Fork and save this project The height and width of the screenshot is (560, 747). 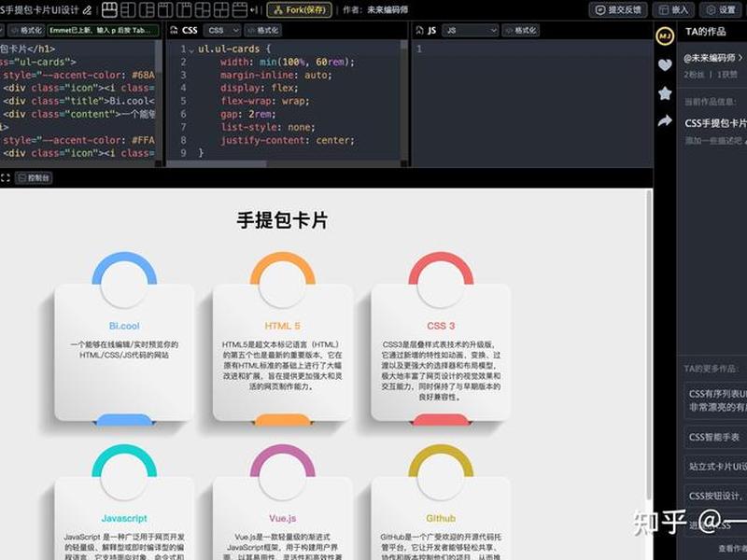pyautogui.click(x=299, y=10)
